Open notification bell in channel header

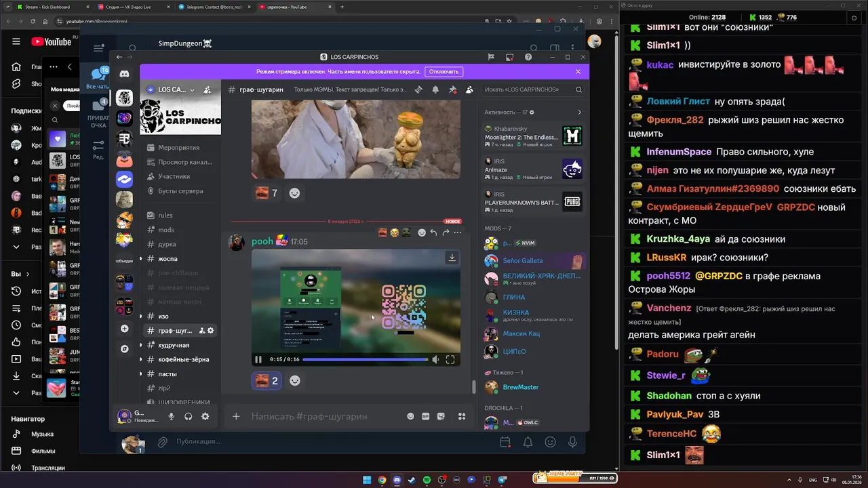tap(435, 89)
